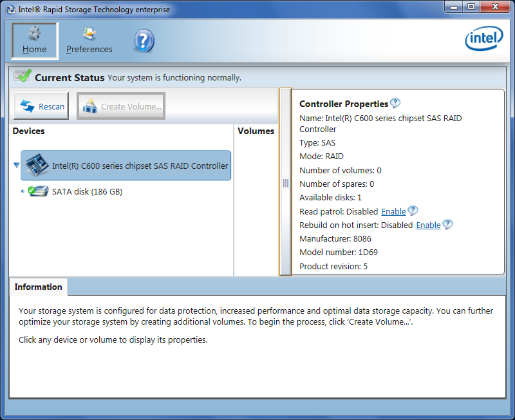Screen dimensions: 515x420
Task: Click the app icon in title bar
Action: 10,10
